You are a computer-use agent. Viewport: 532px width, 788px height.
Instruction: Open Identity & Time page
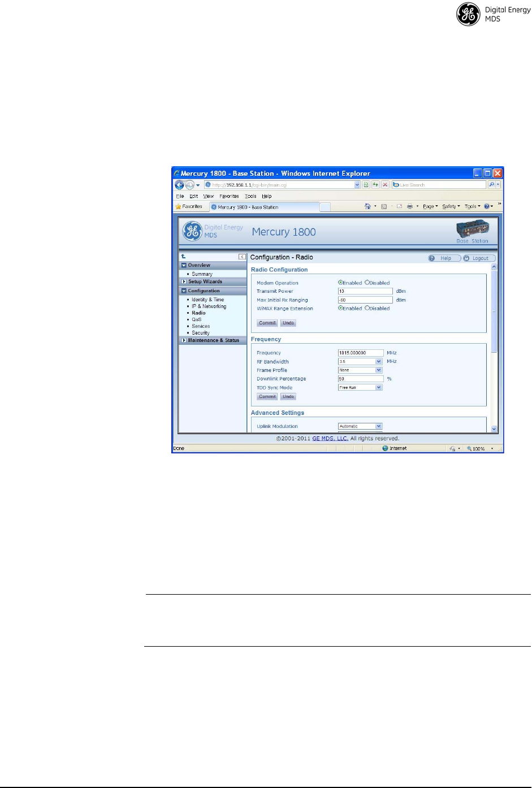(207, 300)
